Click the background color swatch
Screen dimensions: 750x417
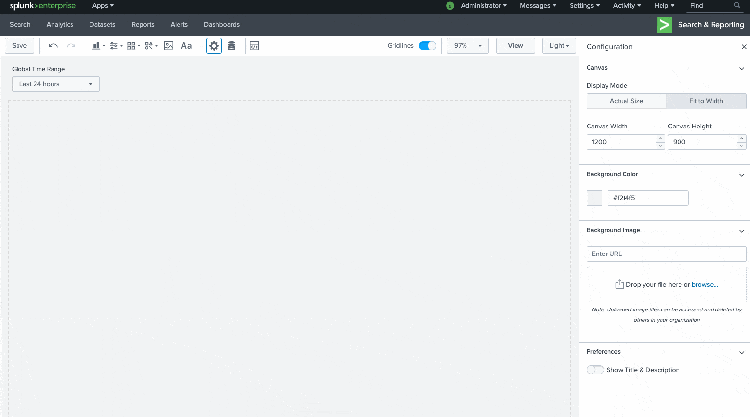(594, 198)
